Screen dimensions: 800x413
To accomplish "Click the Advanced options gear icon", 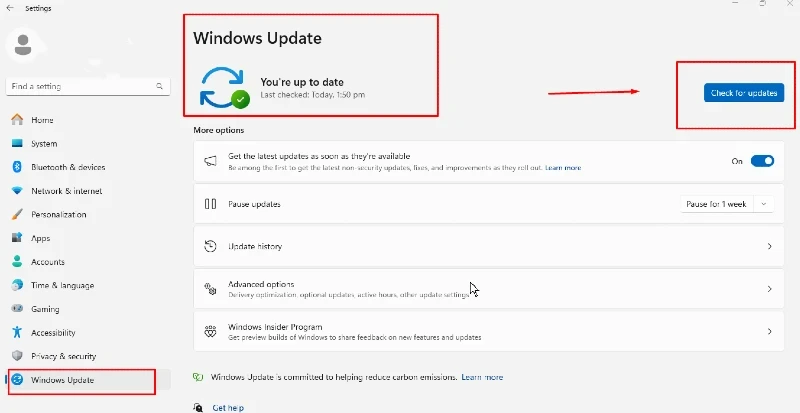I will pos(210,289).
